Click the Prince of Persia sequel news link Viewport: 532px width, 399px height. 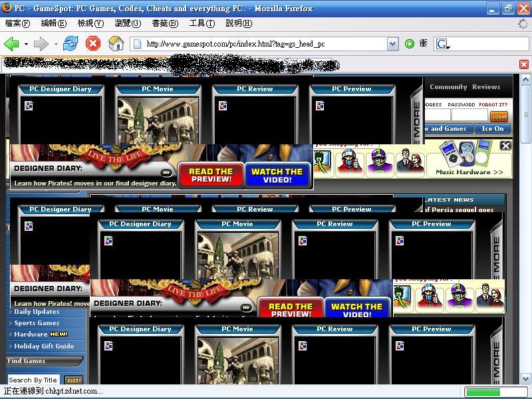(459, 209)
